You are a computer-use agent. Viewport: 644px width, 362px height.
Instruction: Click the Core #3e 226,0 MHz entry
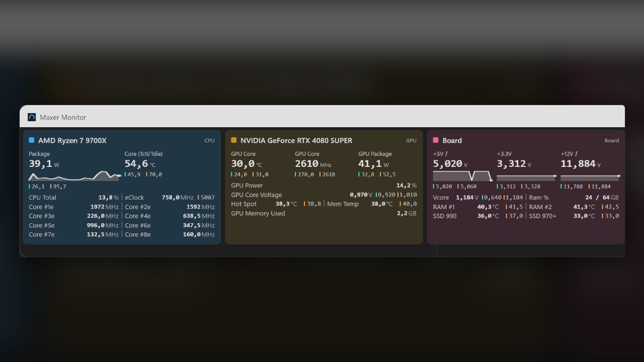pyautogui.click(x=74, y=216)
